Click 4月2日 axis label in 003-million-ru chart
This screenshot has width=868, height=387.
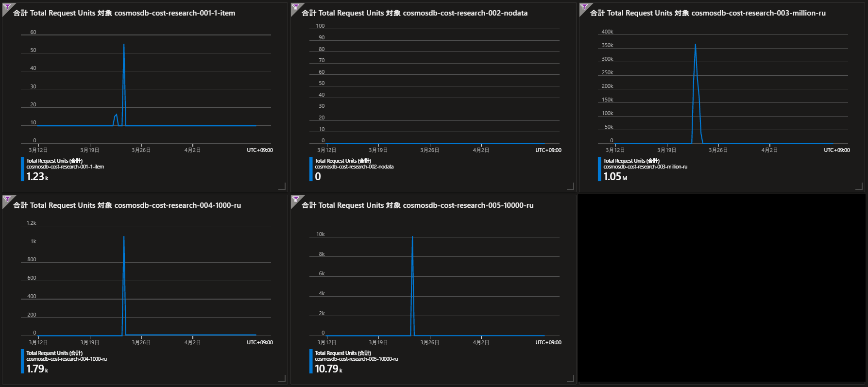click(769, 151)
